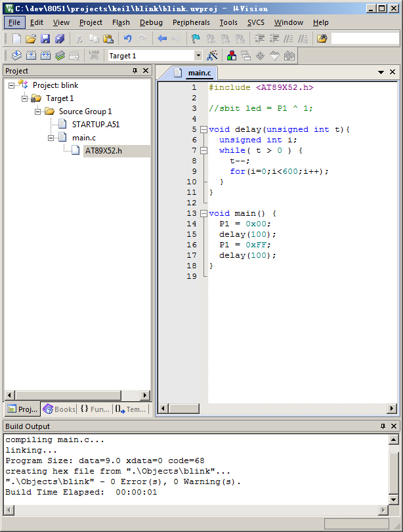Collapse the Source Group 1 node
403x532 pixels.
[37, 112]
